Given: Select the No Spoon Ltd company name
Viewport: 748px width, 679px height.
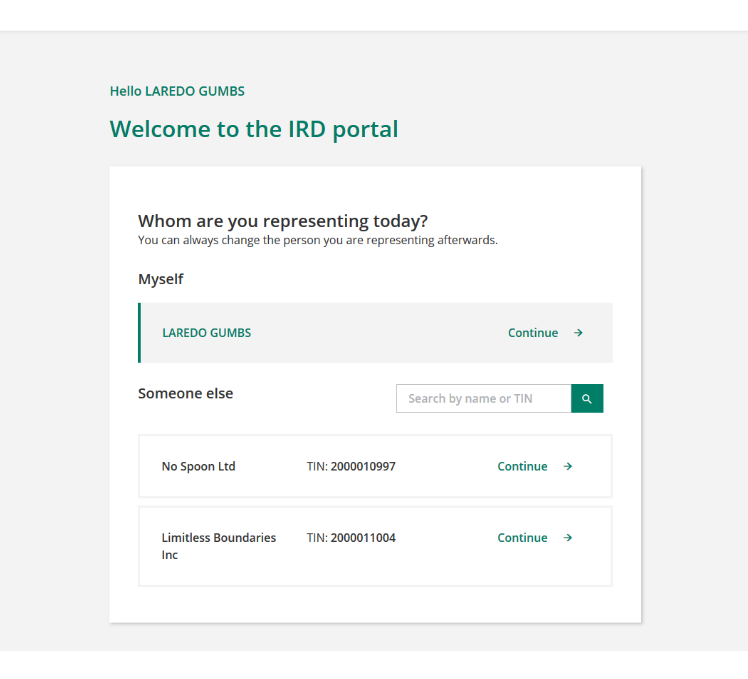Looking at the screenshot, I should tap(198, 466).
